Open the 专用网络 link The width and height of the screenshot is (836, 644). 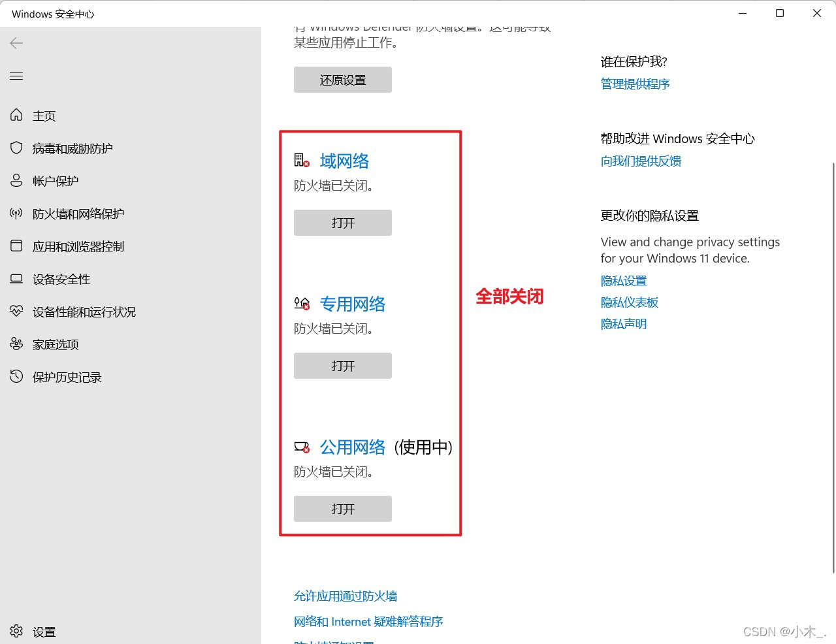353,304
